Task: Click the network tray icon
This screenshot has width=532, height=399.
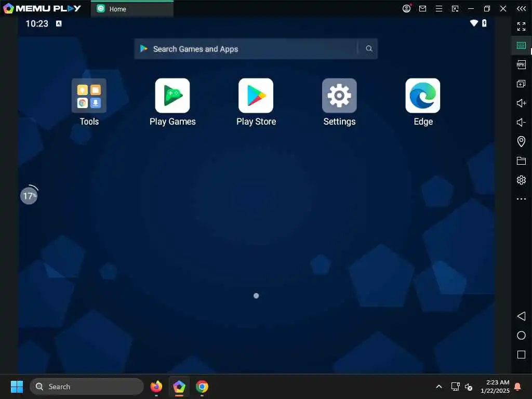Action: coord(455,387)
